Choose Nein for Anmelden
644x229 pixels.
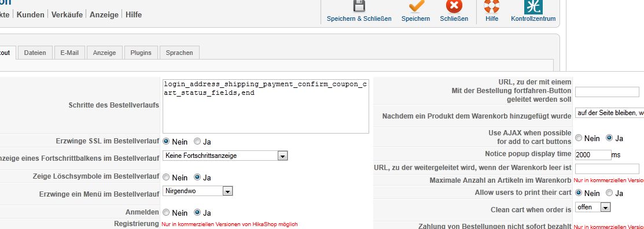(166, 213)
